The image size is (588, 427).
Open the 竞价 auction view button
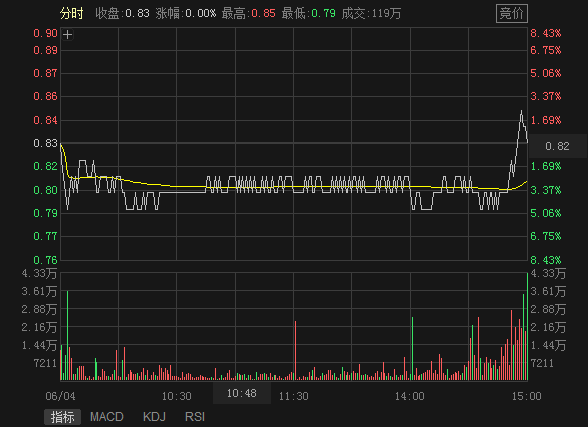click(x=512, y=13)
